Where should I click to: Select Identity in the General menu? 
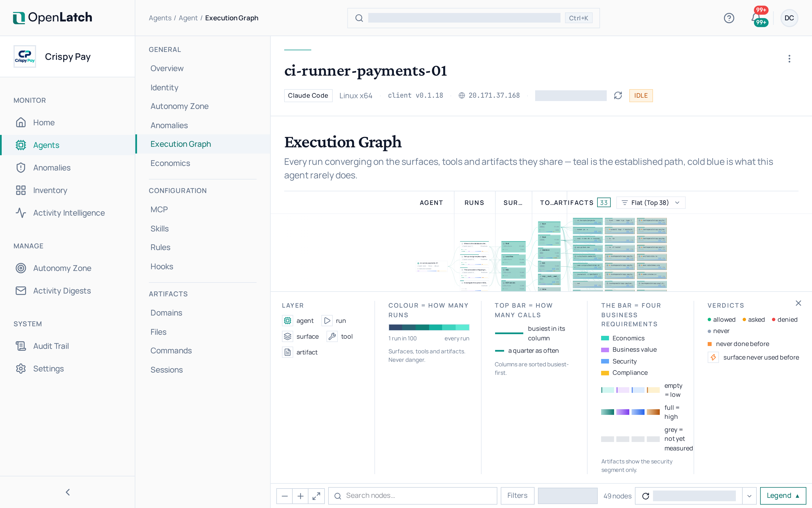pos(203,87)
